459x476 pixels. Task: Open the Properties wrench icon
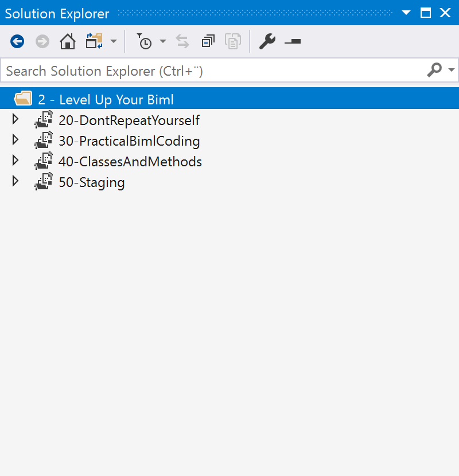tap(267, 41)
